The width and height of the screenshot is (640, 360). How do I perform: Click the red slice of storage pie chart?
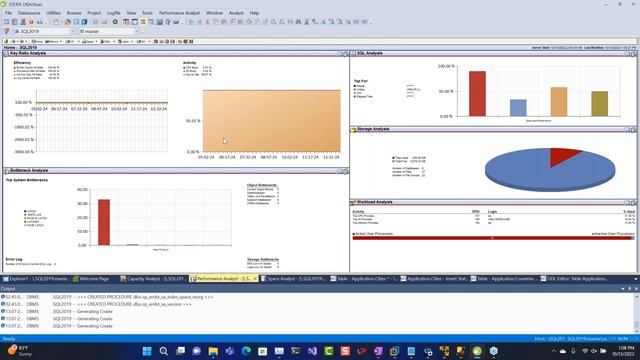[563, 155]
